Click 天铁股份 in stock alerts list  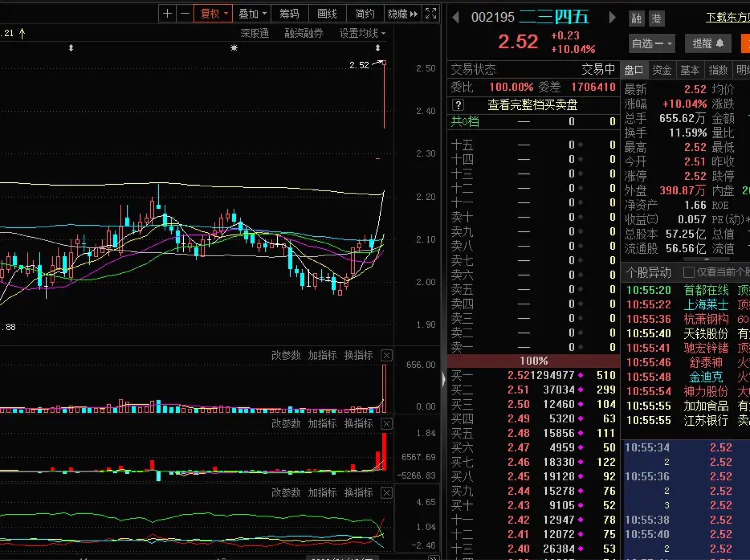coord(706,333)
